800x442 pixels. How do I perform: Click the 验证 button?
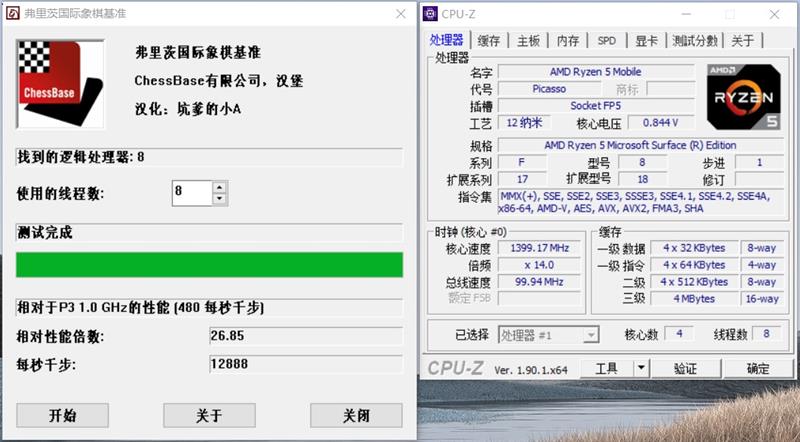pos(685,368)
